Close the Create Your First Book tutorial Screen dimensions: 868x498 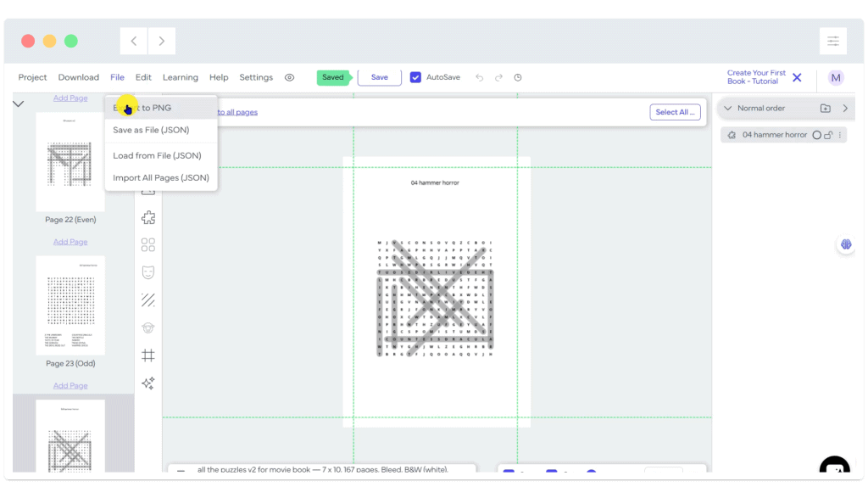[x=797, y=77]
